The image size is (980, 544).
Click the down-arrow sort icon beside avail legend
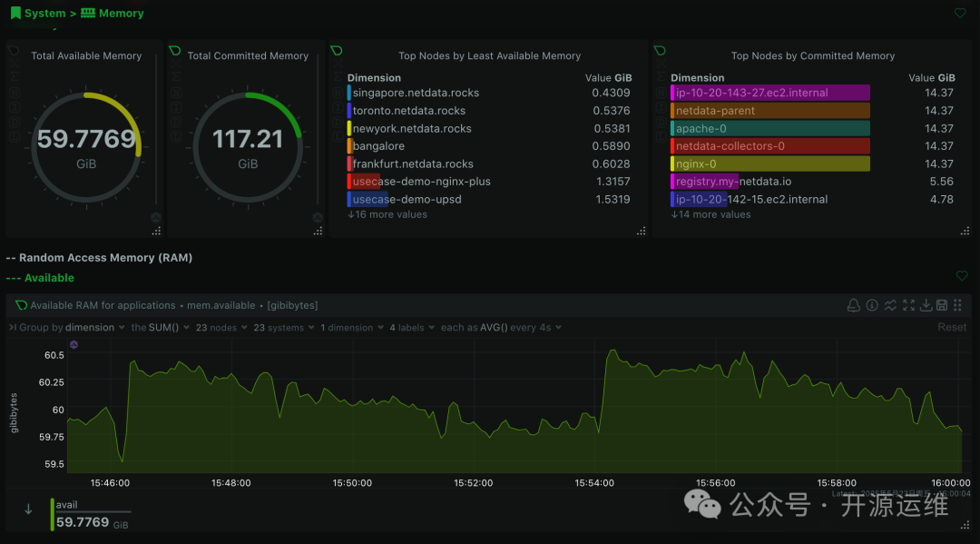click(28, 509)
